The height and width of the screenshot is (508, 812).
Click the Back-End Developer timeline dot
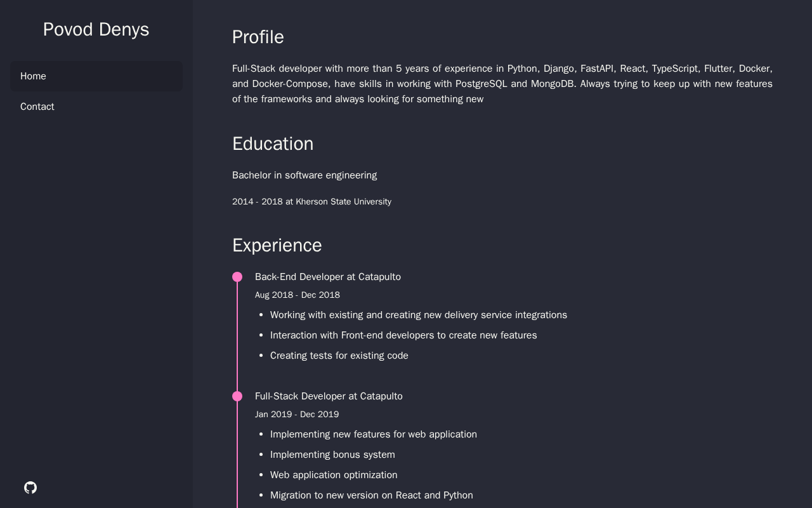tap(237, 277)
